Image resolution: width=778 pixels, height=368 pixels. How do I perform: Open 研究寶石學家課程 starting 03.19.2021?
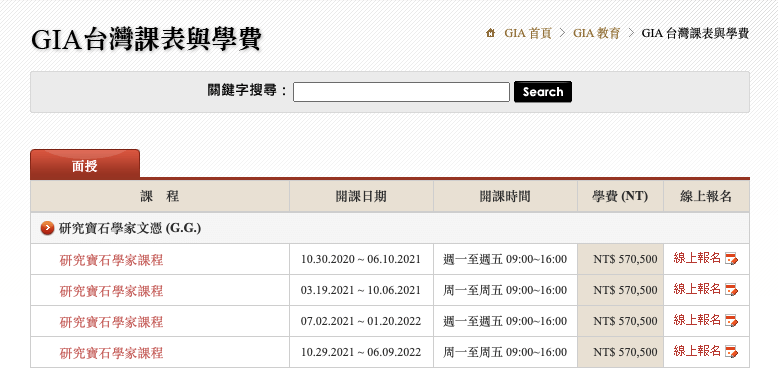point(111,290)
